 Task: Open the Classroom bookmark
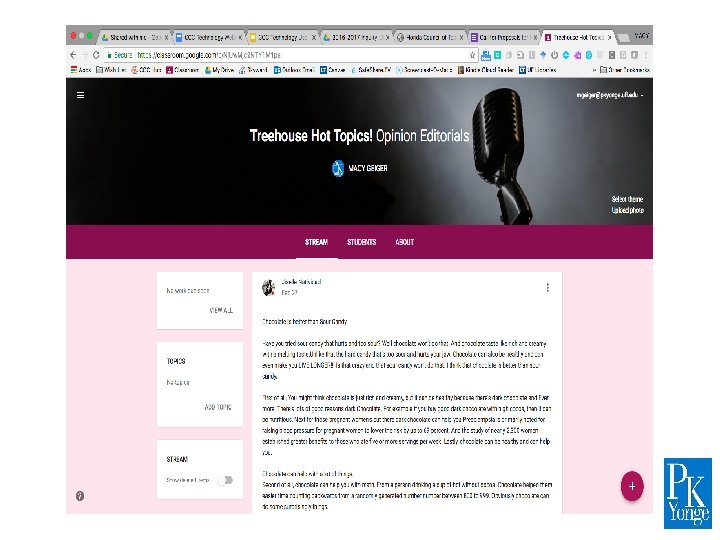pos(182,70)
